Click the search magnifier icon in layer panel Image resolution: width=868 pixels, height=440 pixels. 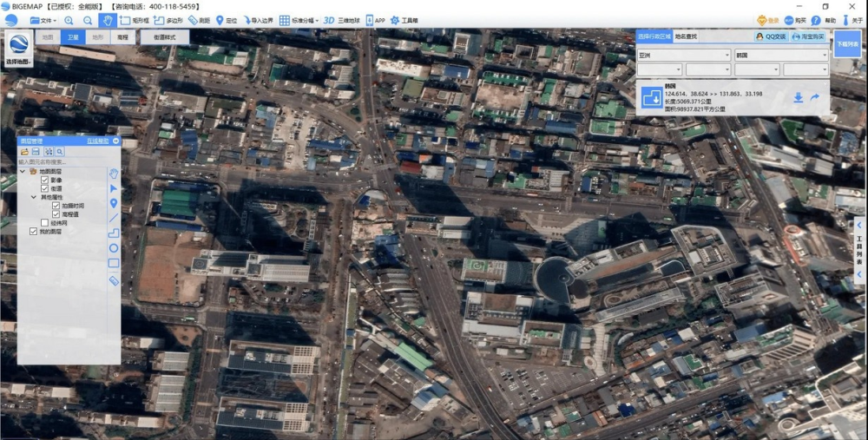pyautogui.click(x=60, y=152)
